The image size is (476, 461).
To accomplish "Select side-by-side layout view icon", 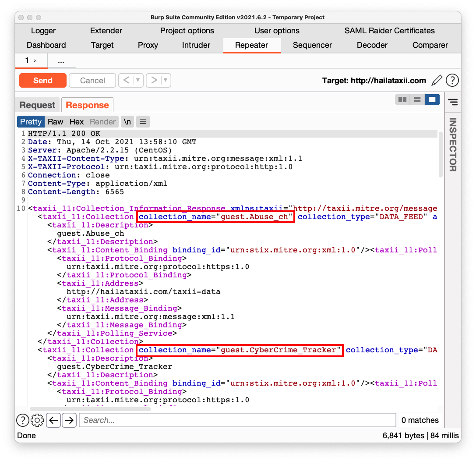I will click(x=402, y=99).
